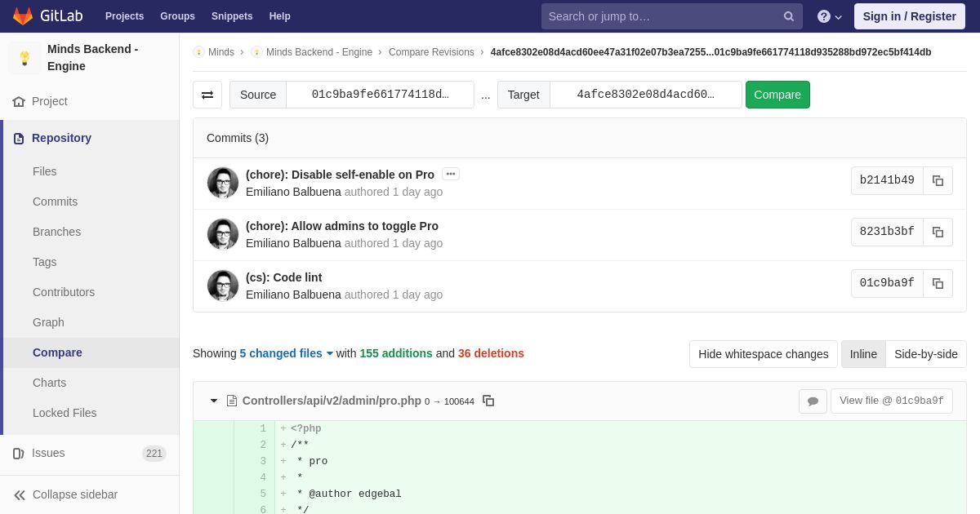Click the search magnifier icon
The width and height of the screenshot is (980, 514).
click(788, 16)
